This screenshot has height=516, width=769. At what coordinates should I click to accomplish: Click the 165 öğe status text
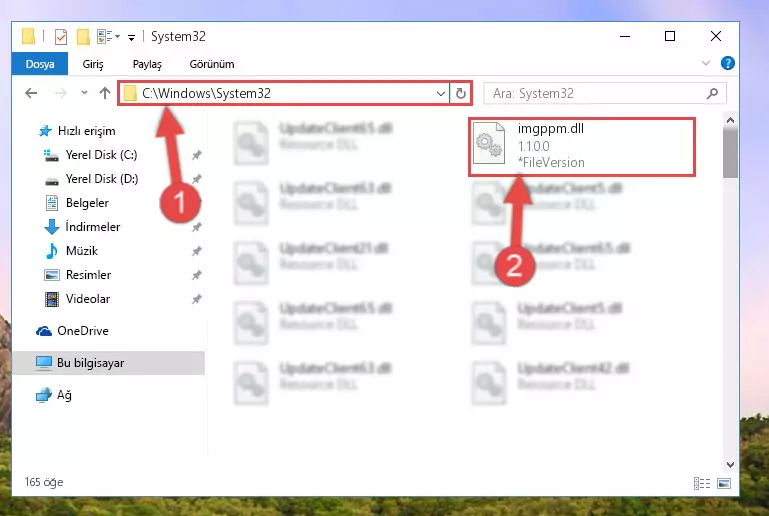coord(44,483)
